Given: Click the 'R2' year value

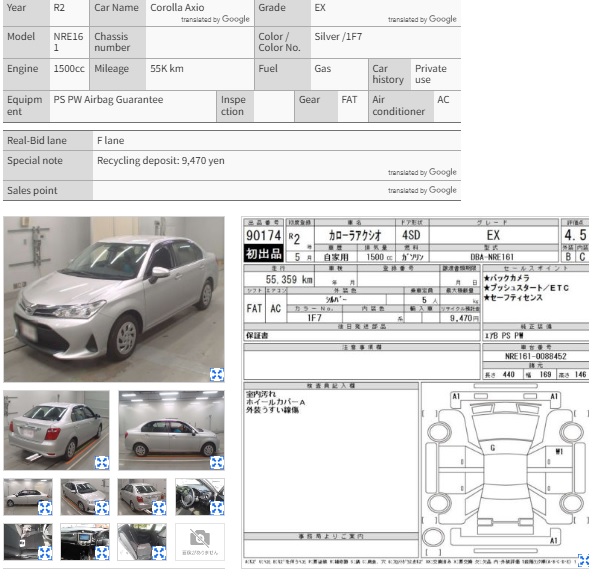Looking at the screenshot, I should [x=59, y=8].
